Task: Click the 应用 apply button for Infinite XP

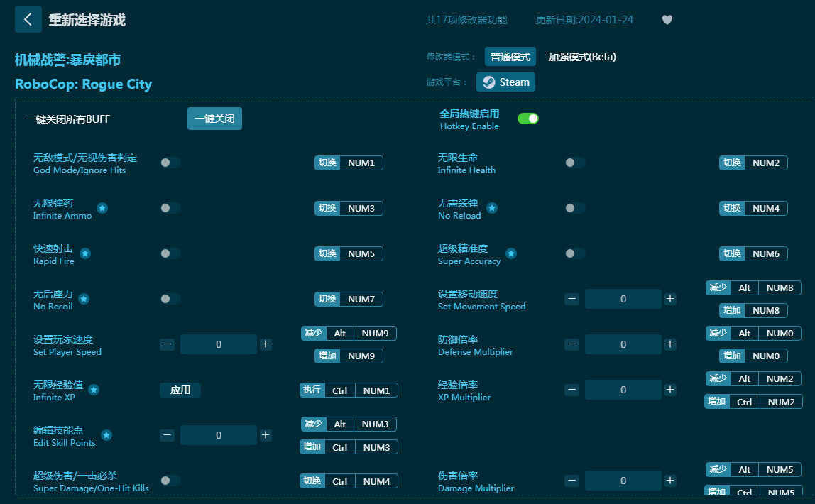Action: 180,390
